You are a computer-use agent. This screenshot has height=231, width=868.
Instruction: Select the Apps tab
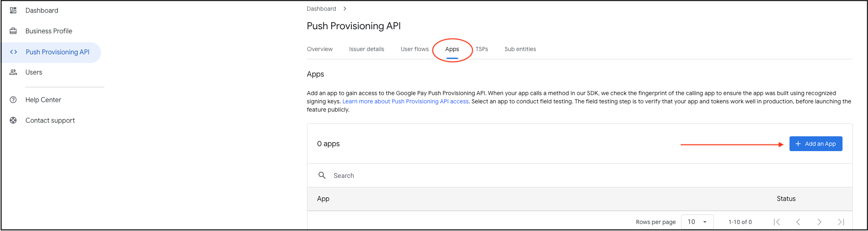(452, 49)
